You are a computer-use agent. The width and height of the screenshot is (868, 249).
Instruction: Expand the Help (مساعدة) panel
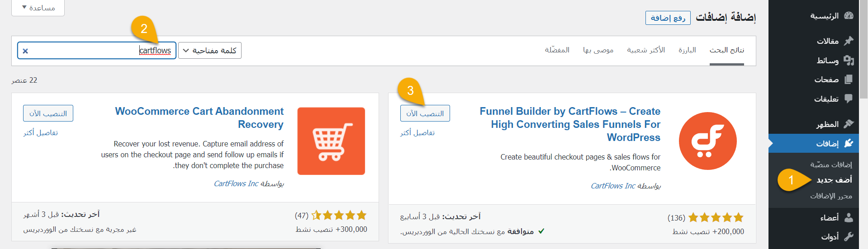[x=38, y=8]
